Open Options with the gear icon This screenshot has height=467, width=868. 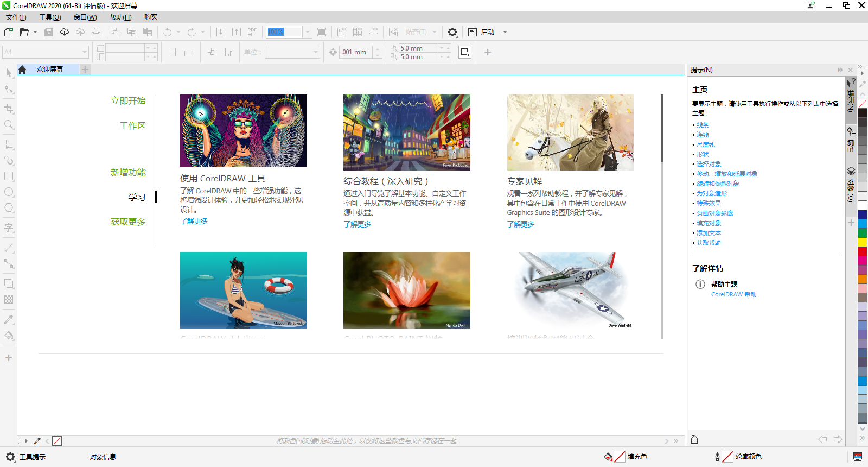(452, 32)
